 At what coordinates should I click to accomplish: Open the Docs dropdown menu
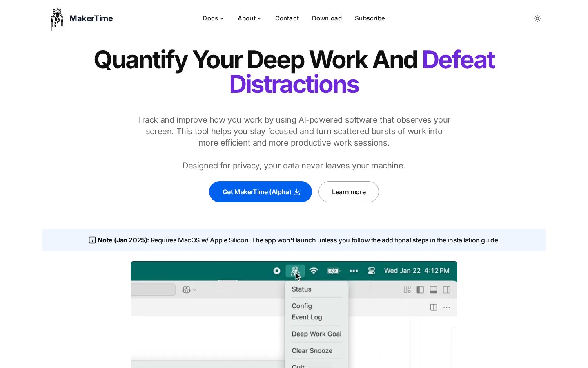click(x=213, y=18)
